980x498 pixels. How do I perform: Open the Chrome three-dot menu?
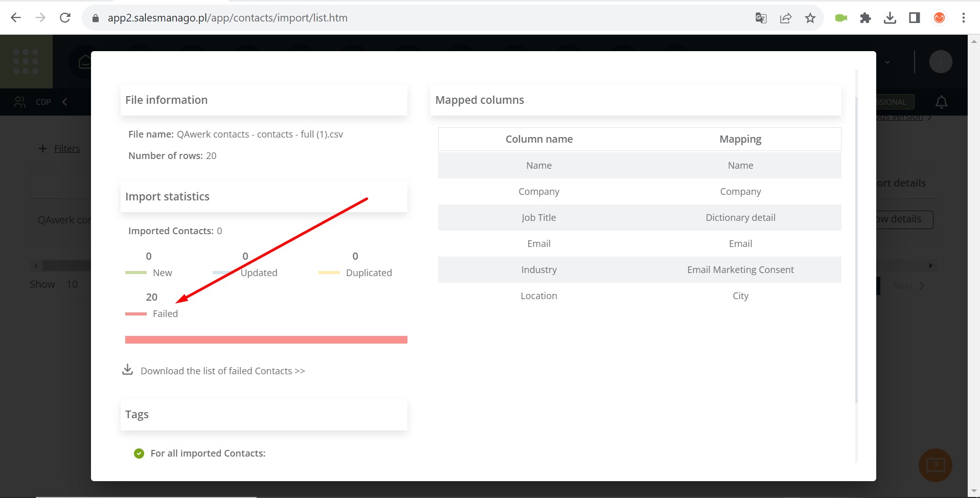pos(964,18)
